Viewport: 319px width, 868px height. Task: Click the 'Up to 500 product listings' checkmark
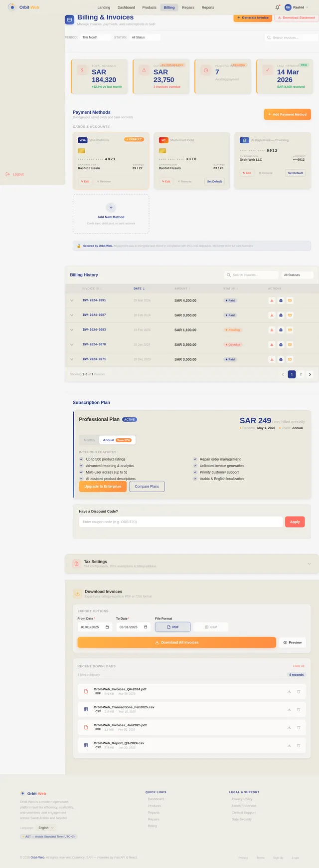(x=81, y=459)
